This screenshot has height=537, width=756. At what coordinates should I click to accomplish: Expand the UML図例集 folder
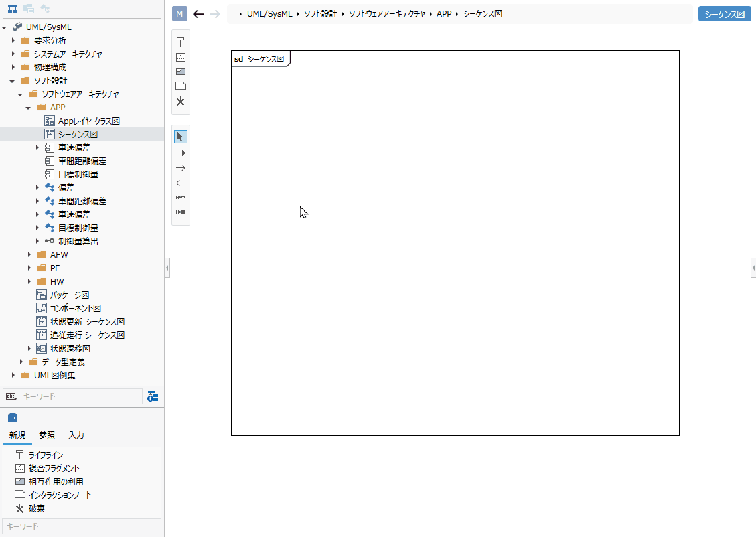click(x=13, y=375)
